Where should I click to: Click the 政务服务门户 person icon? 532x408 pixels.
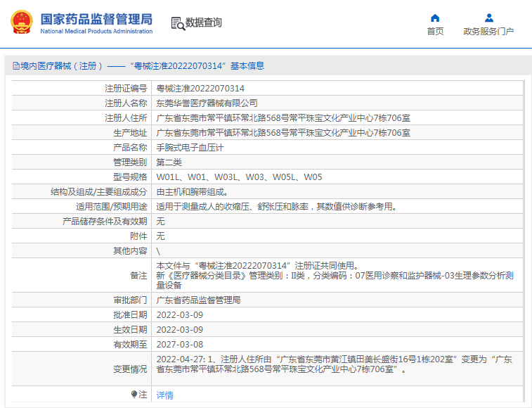click(x=489, y=18)
